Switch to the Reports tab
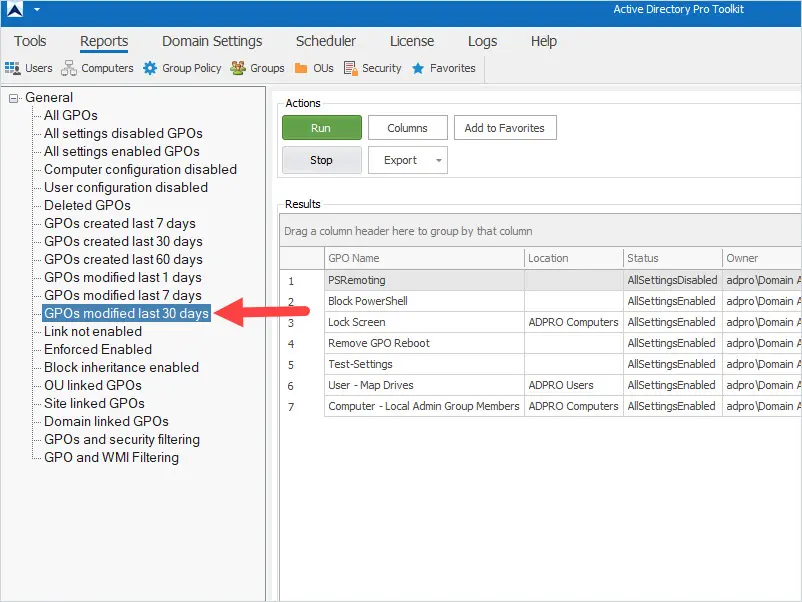The height and width of the screenshot is (602, 802). tap(104, 41)
